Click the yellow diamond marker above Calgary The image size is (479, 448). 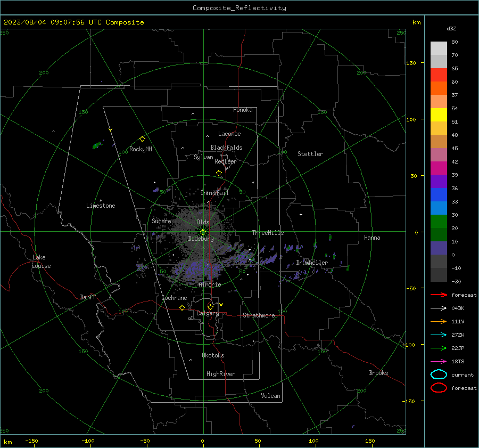[x=210, y=307]
